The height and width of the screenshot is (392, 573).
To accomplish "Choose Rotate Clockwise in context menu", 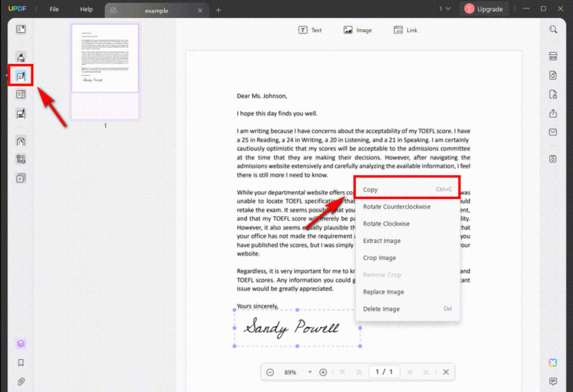I will tap(407, 224).
